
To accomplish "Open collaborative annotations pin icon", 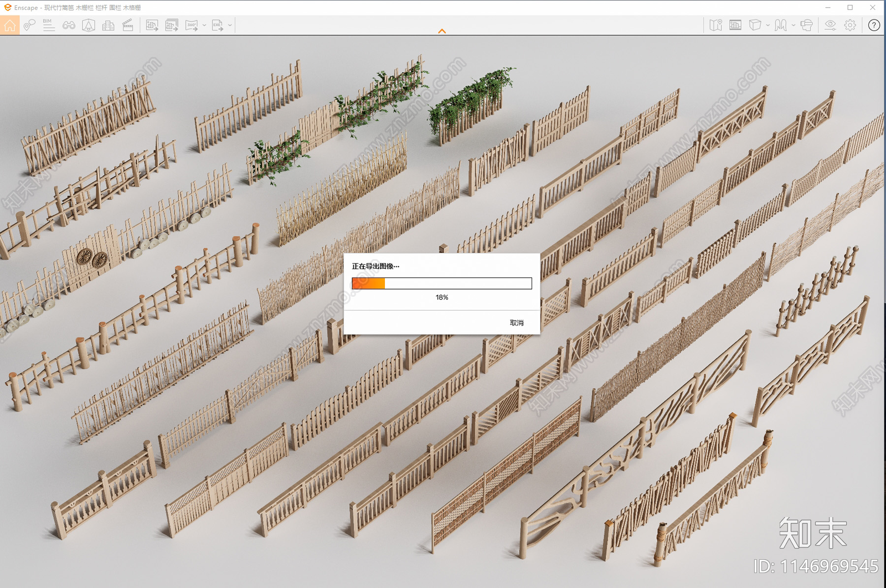I will 29,25.
